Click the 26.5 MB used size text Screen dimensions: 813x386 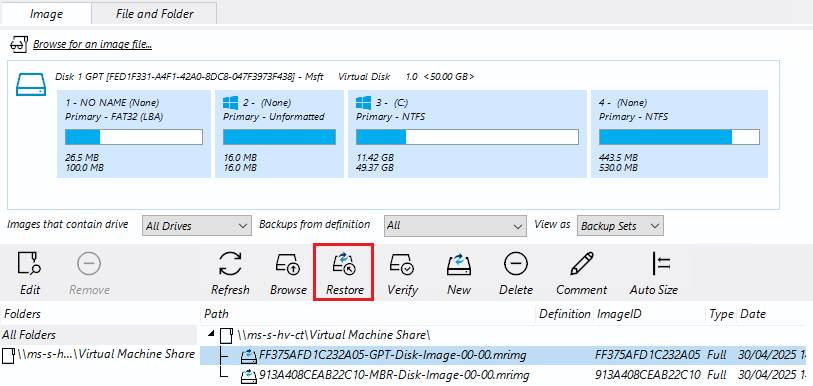coord(82,157)
